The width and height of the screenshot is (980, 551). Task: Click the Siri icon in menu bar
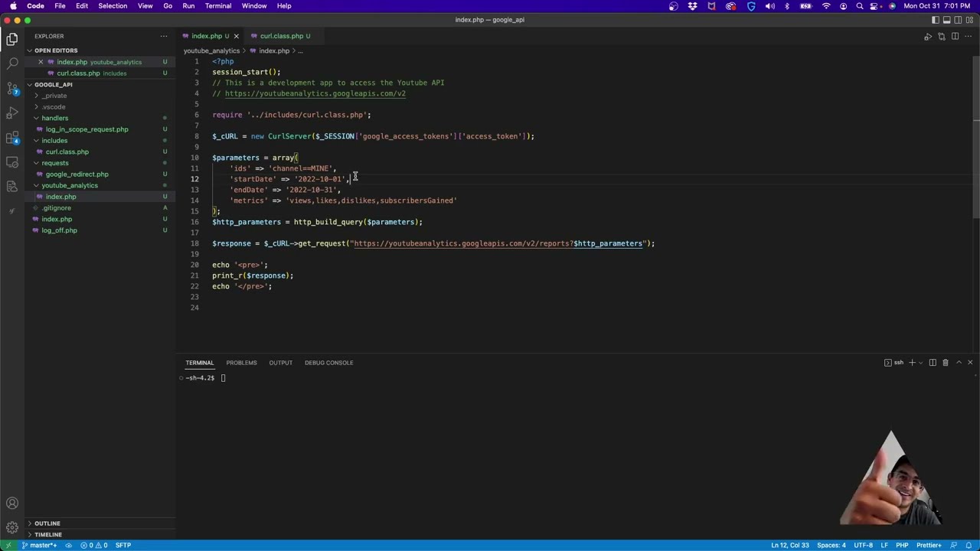(x=892, y=6)
